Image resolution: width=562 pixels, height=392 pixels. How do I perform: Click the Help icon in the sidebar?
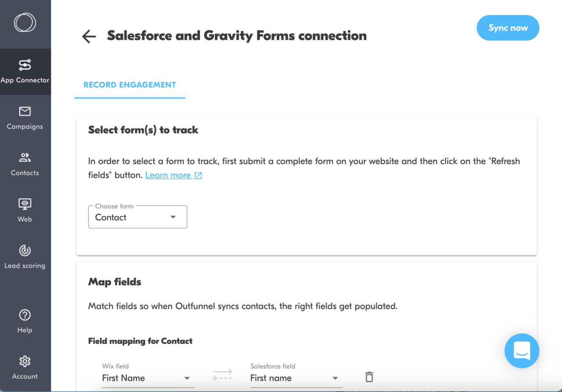coord(25,320)
